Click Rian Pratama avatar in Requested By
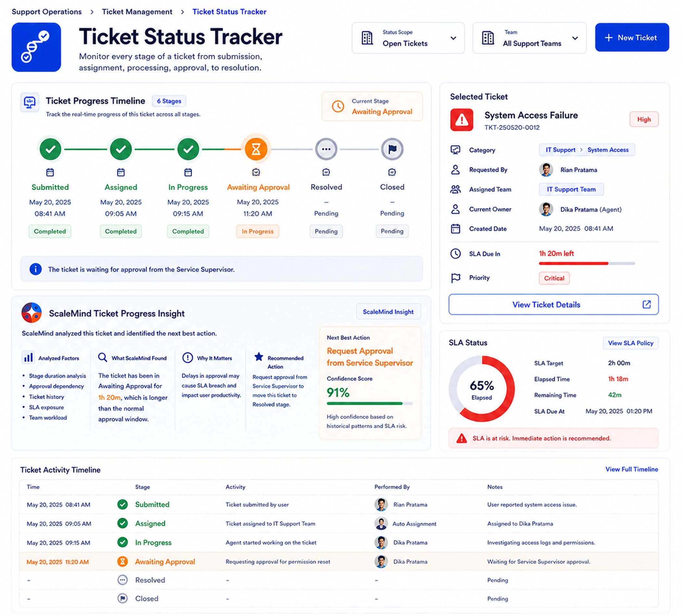 tap(546, 170)
